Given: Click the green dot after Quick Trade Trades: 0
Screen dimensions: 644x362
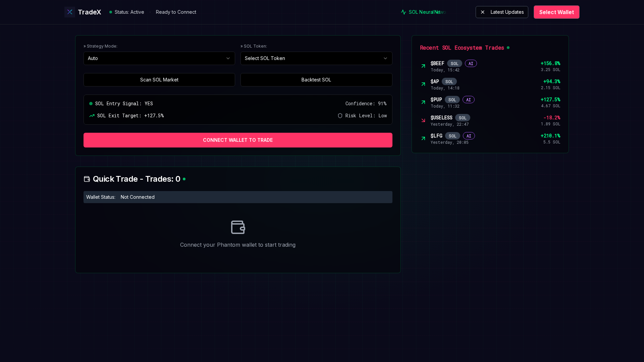Looking at the screenshot, I should tap(184, 179).
